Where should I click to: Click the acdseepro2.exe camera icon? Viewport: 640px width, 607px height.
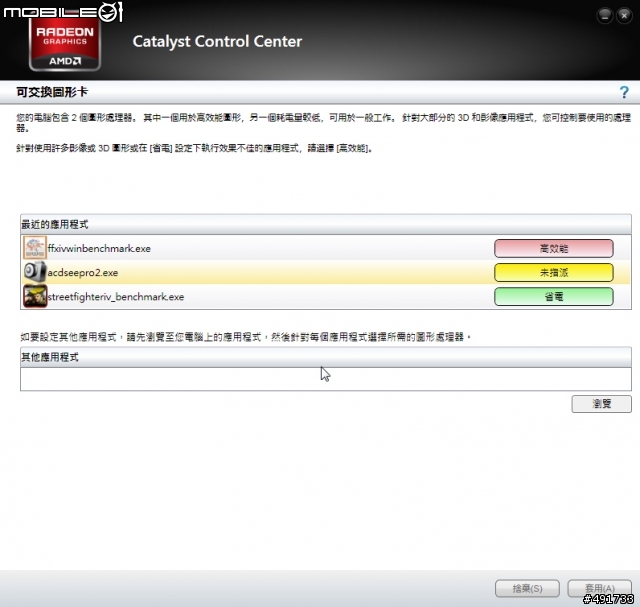point(35,272)
